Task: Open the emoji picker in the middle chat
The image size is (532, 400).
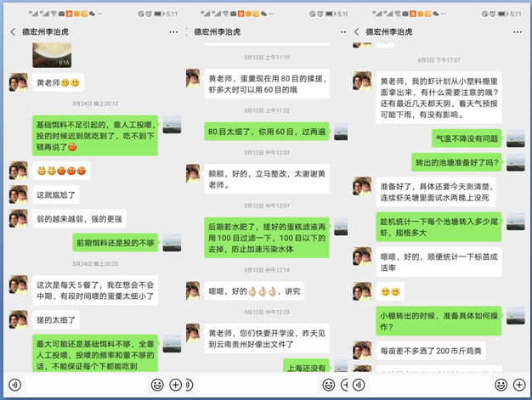Action: coord(326,384)
